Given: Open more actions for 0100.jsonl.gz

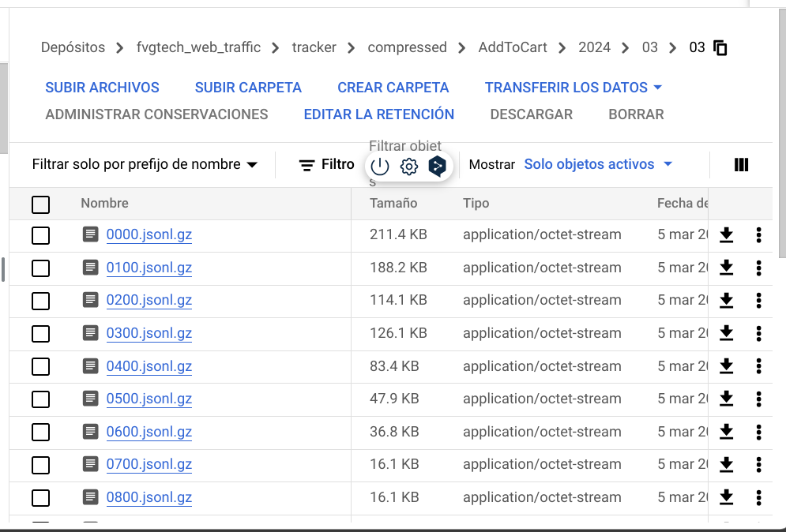Looking at the screenshot, I should coord(759,268).
